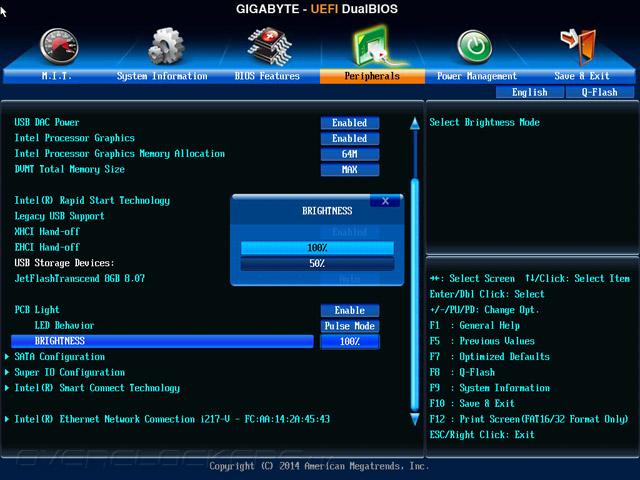Open the BRIGHTNESS 100% value dropdown
The image size is (640, 480).
tap(350, 342)
